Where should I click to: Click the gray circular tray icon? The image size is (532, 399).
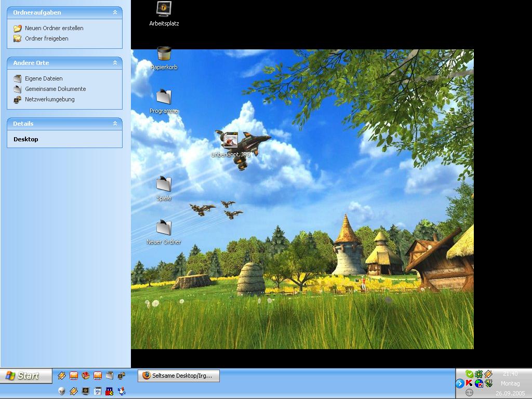(469, 393)
